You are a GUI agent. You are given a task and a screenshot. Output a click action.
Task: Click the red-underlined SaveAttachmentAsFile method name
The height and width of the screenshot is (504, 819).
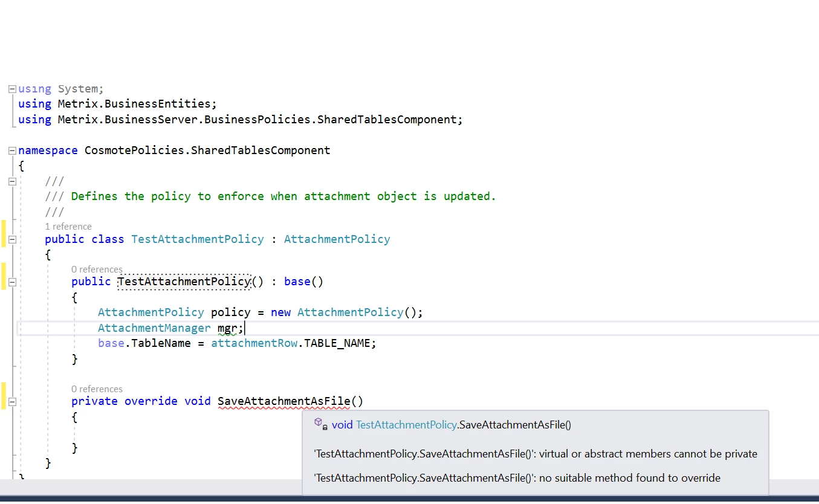284,401
